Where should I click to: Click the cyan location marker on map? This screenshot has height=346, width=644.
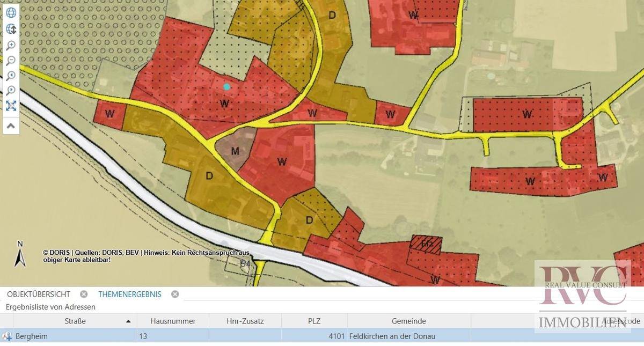pos(226,86)
